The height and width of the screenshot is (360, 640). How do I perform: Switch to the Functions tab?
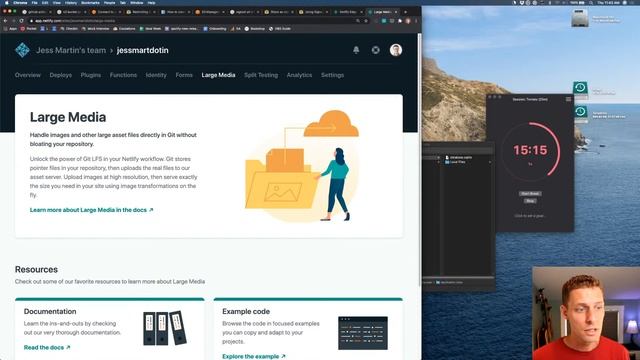coord(123,75)
